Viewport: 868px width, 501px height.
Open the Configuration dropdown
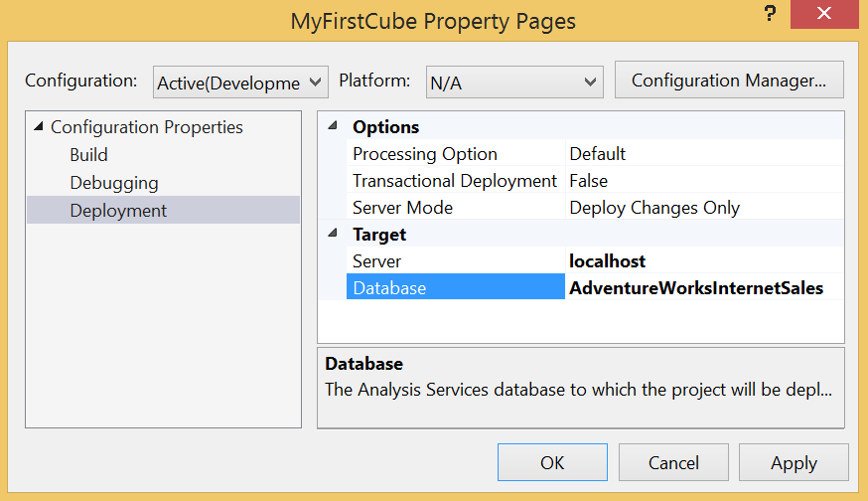coord(241,83)
